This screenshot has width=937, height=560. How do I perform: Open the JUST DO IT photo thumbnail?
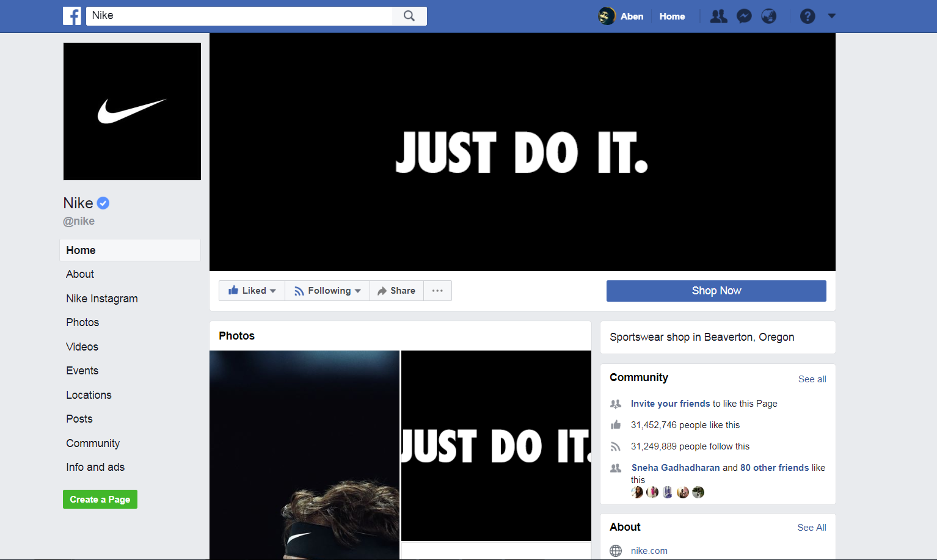[x=496, y=446]
